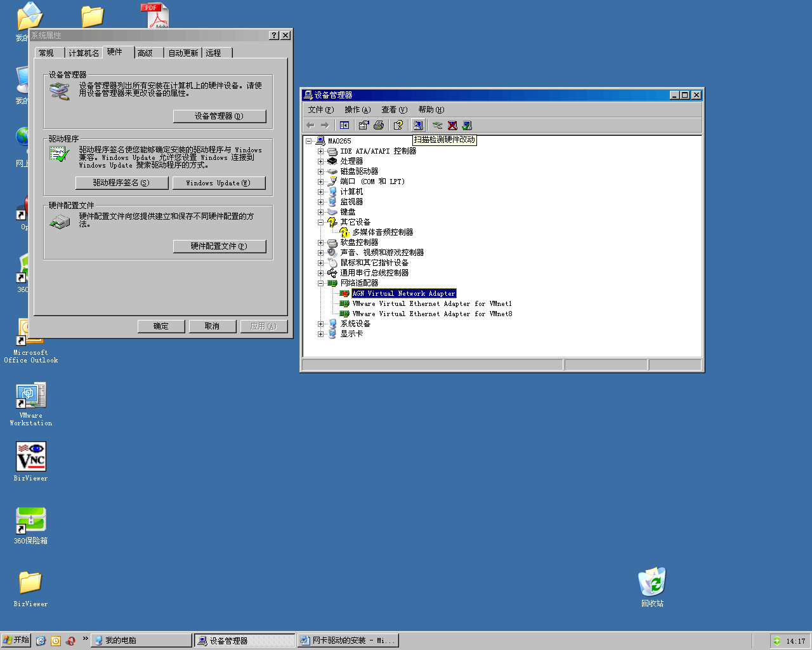
Task: Expand the 监视器 node
Action: pyautogui.click(x=320, y=202)
